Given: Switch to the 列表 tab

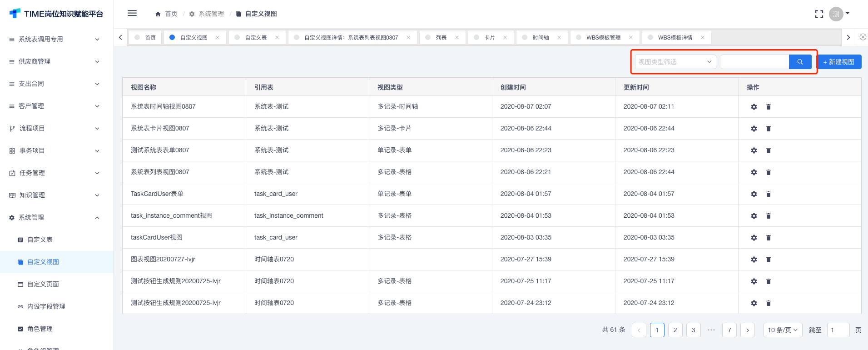Looking at the screenshot, I should [x=442, y=37].
